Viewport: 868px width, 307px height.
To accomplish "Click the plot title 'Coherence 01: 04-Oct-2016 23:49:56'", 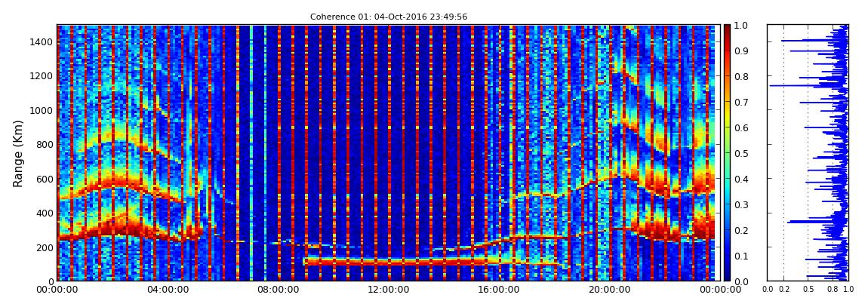I will [388, 17].
